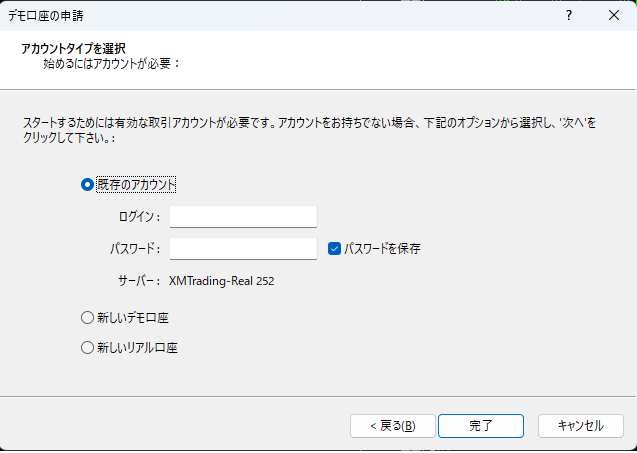637x453 pixels.
Task: Focus the ログイン input field
Action: tap(243, 216)
